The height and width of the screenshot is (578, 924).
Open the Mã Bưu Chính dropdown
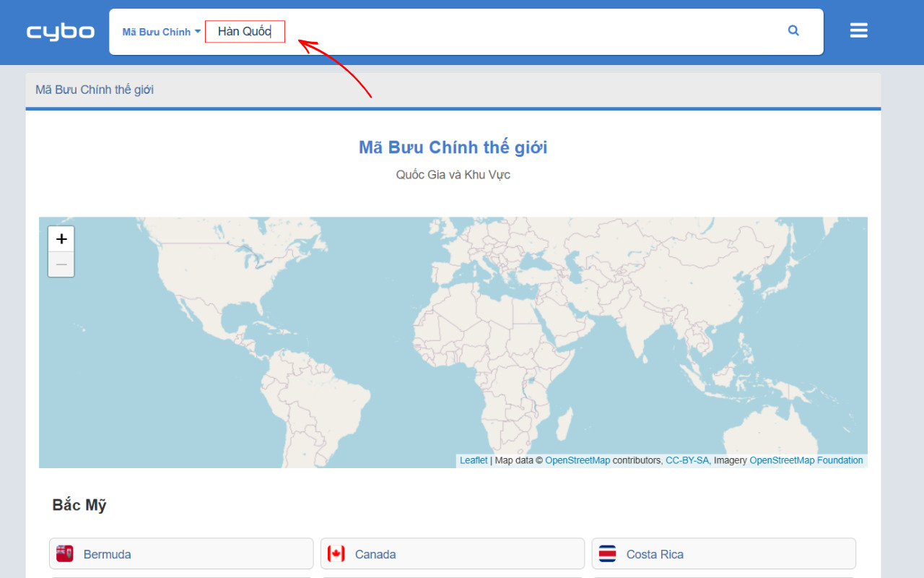[156, 31]
